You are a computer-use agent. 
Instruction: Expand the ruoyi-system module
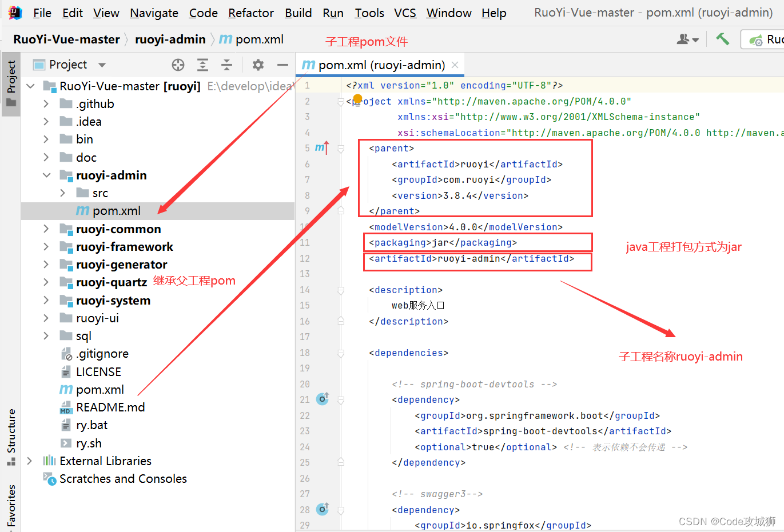(46, 301)
